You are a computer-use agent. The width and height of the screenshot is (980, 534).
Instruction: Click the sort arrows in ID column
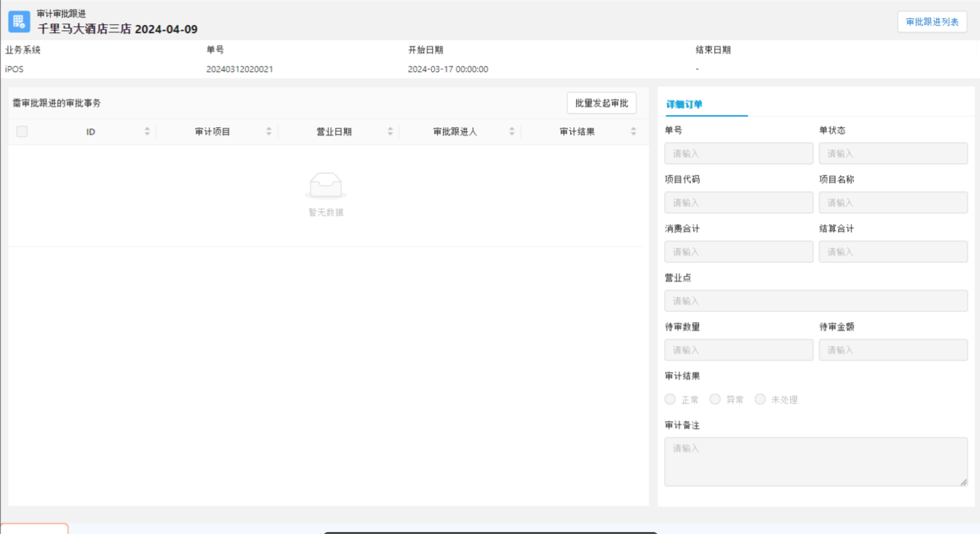(147, 132)
